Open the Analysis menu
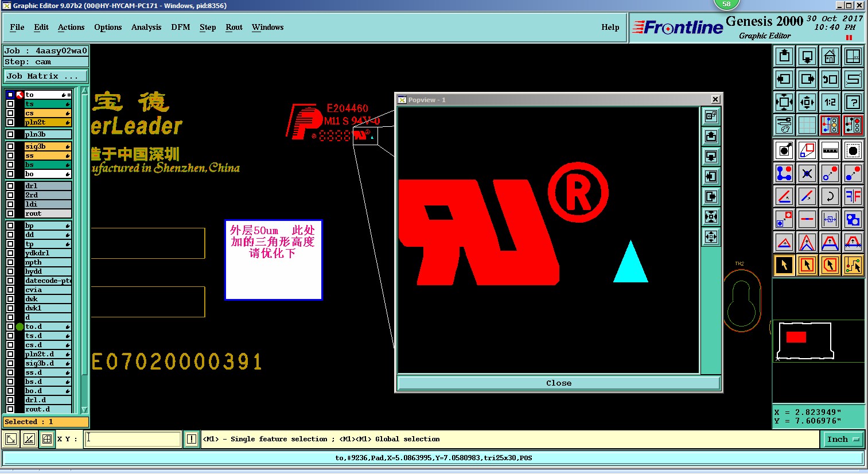The height and width of the screenshot is (474, 868). click(146, 27)
